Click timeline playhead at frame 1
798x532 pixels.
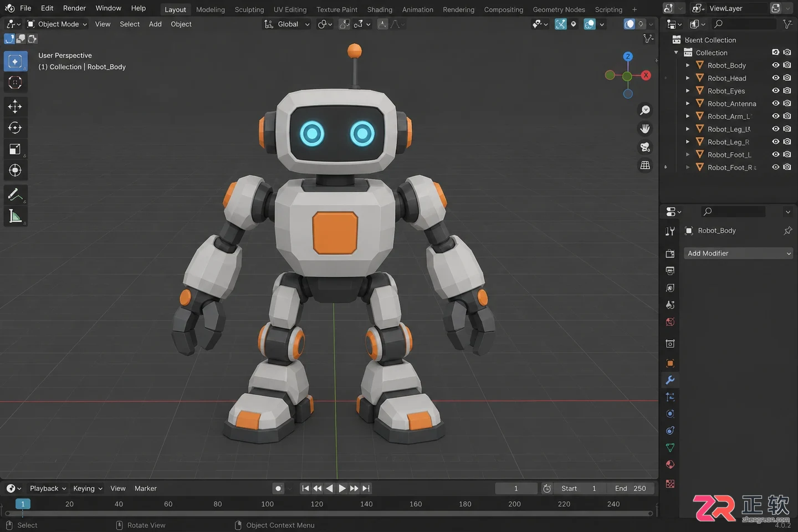(23, 504)
